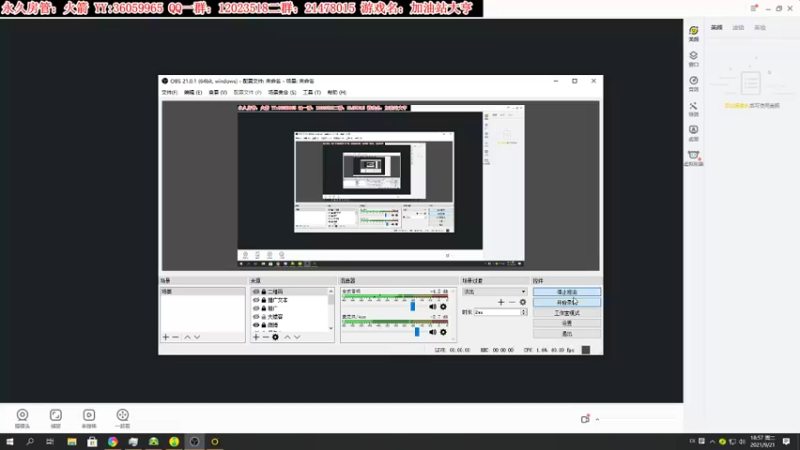800x450 pixels.
Task: Click the stop streaming button in OBS controls
Action: pos(567,292)
